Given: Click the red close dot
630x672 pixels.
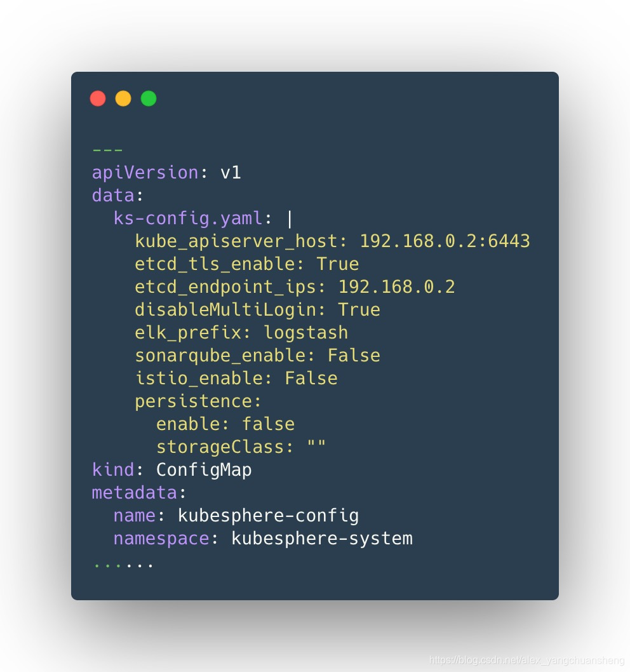Looking at the screenshot, I should coord(98,98).
